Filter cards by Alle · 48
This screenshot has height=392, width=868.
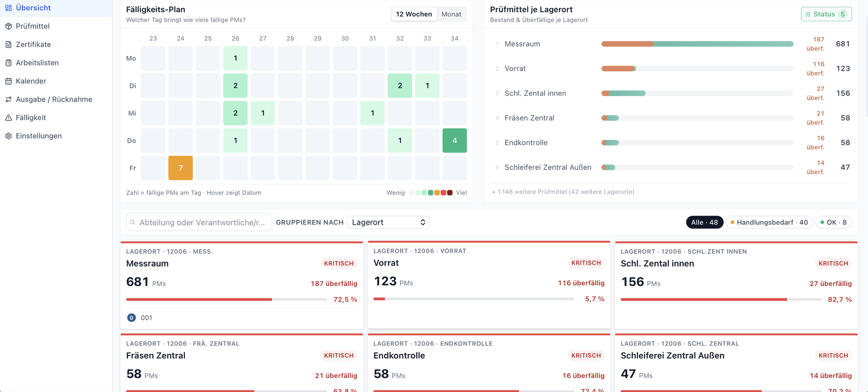point(704,222)
